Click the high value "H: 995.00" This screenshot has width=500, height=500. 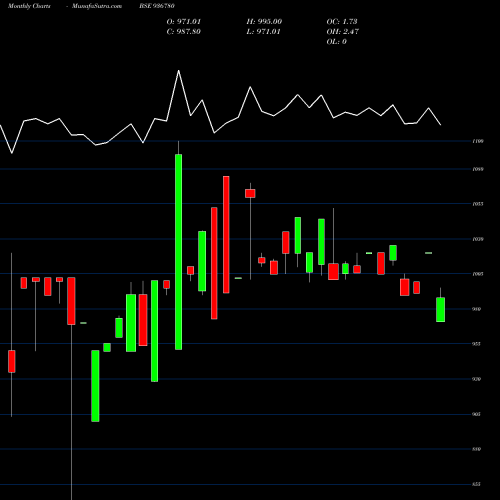pos(264,22)
